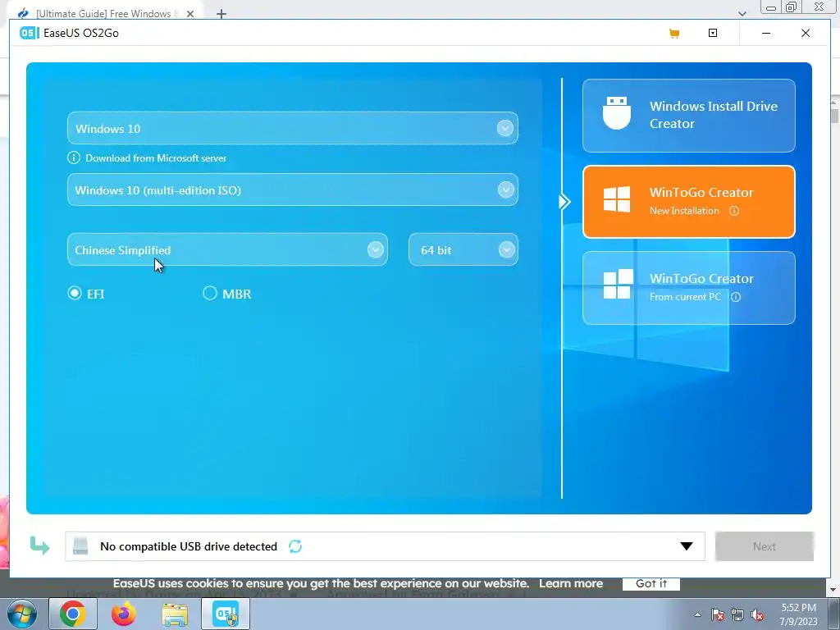Open the Chinese Simplified language dropdown
Image resolution: width=840 pixels, height=630 pixels.
(376, 249)
